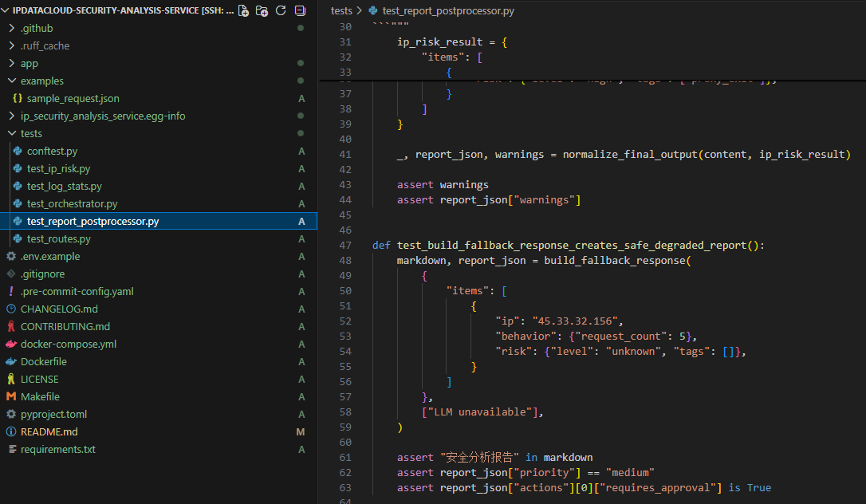Open test_log_stats.py file
This screenshot has width=866, height=504.
coord(64,187)
